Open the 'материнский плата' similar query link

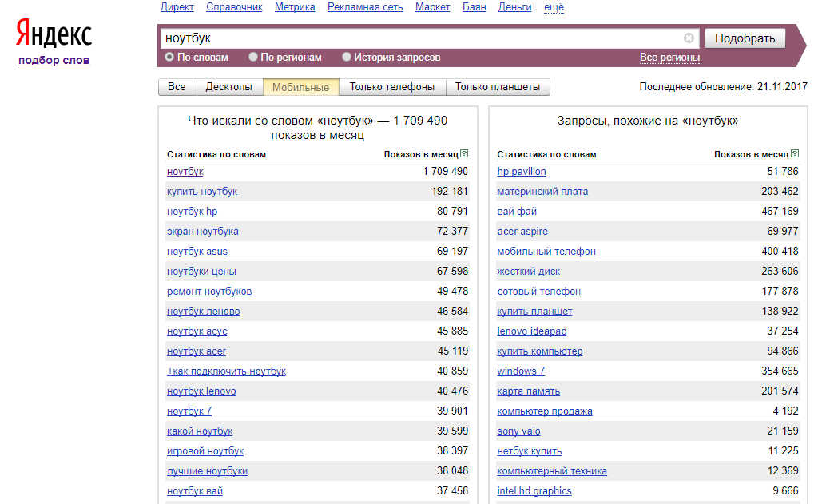click(x=542, y=191)
